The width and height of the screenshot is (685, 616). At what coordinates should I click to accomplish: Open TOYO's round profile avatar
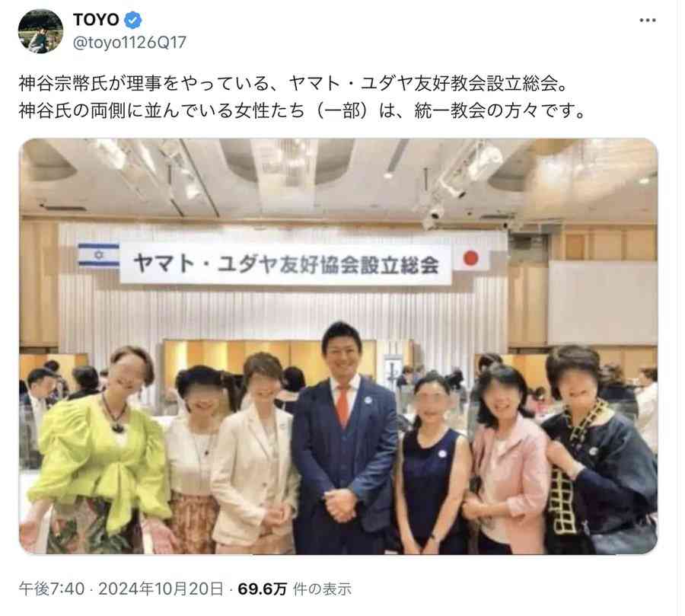(40, 31)
